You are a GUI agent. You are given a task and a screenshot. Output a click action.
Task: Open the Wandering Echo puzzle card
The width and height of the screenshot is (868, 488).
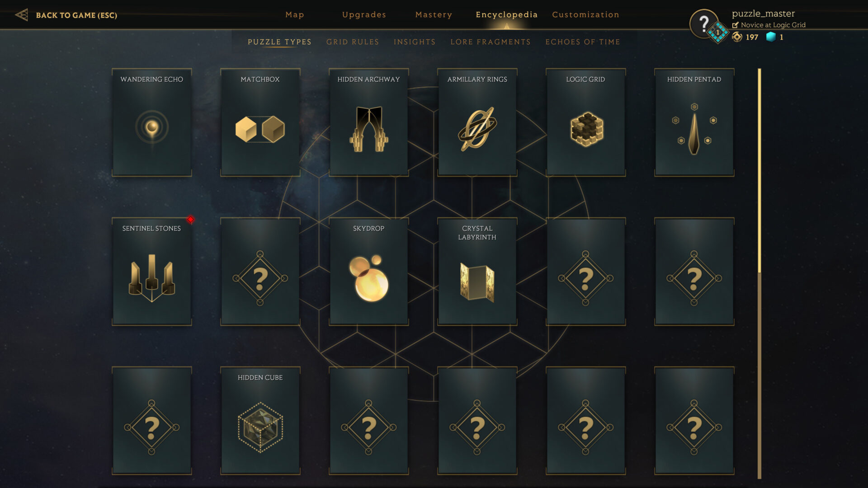152,122
